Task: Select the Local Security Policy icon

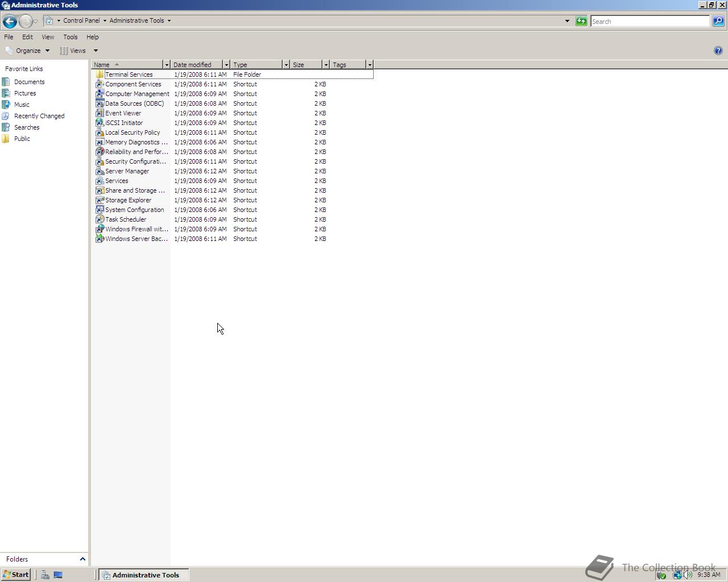Action: pyautogui.click(x=100, y=132)
